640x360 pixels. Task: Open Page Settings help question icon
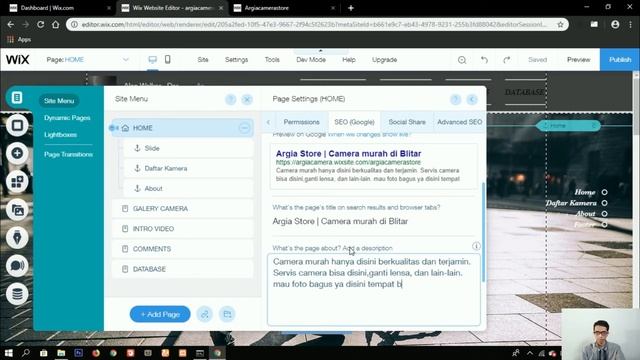[456, 99]
